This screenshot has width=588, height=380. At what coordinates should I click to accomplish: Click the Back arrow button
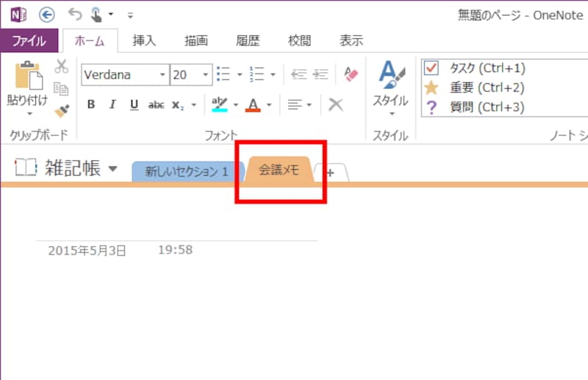pos(47,15)
